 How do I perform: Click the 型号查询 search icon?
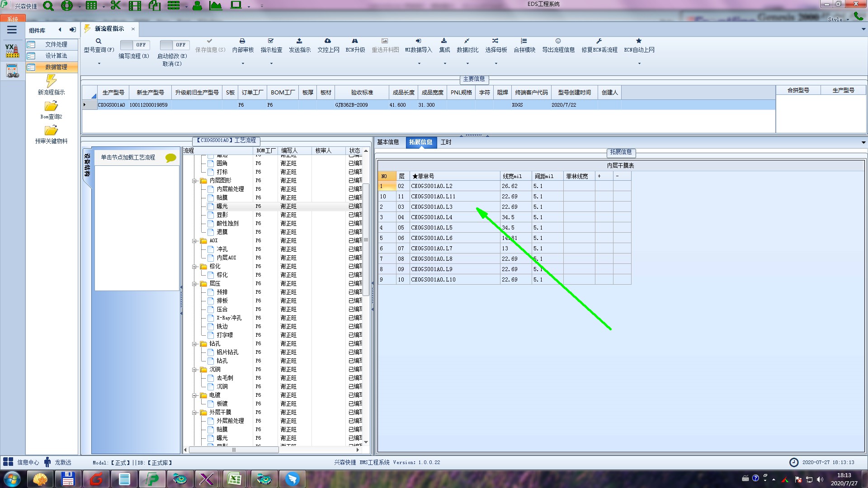pyautogui.click(x=99, y=41)
